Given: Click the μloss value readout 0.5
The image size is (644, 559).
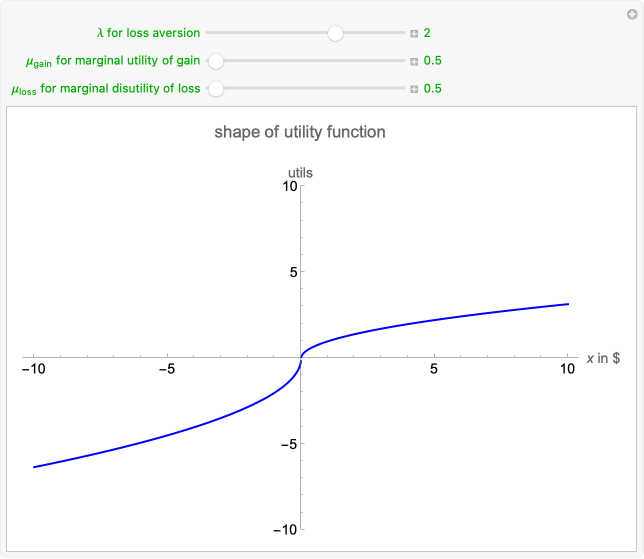Looking at the screenshot, I should tap(432, 89).
